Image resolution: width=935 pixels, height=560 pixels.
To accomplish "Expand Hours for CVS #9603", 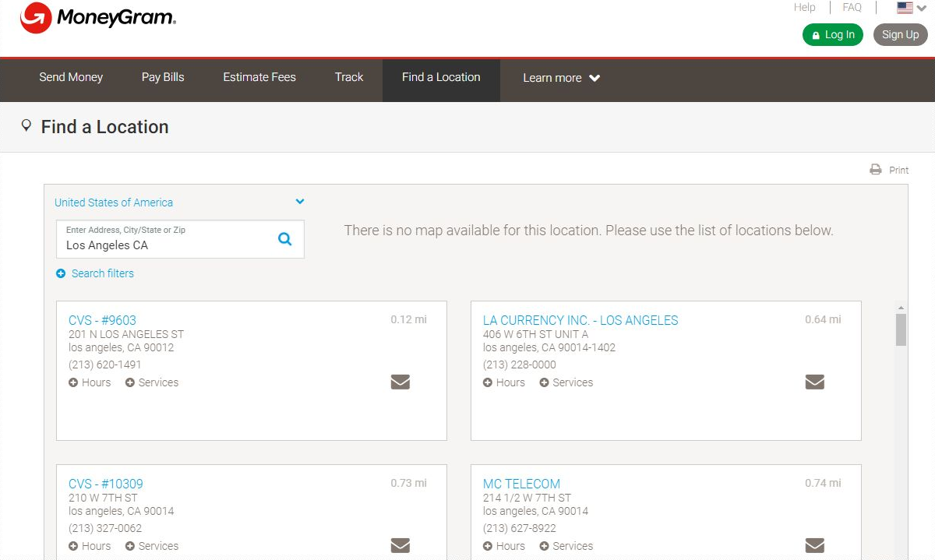I will click(x=90, y=382).
